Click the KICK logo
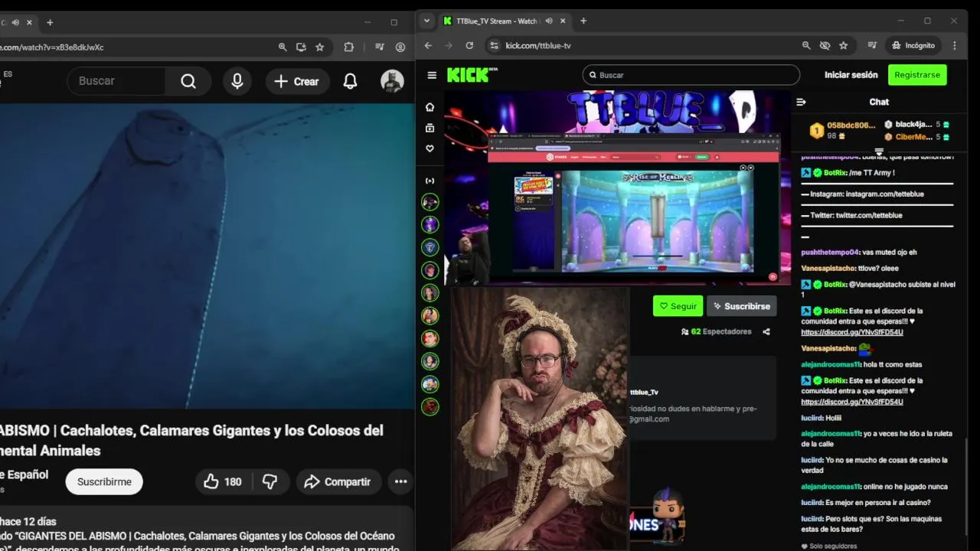Image resolution: width=980 pixels, height=551 pixels. click(472, 74)
